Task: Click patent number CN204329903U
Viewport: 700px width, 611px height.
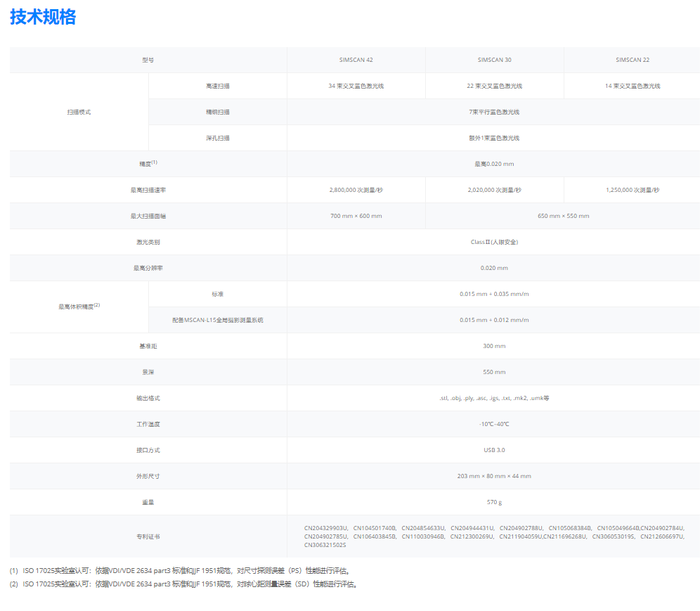Action: (x=326, y=528)
